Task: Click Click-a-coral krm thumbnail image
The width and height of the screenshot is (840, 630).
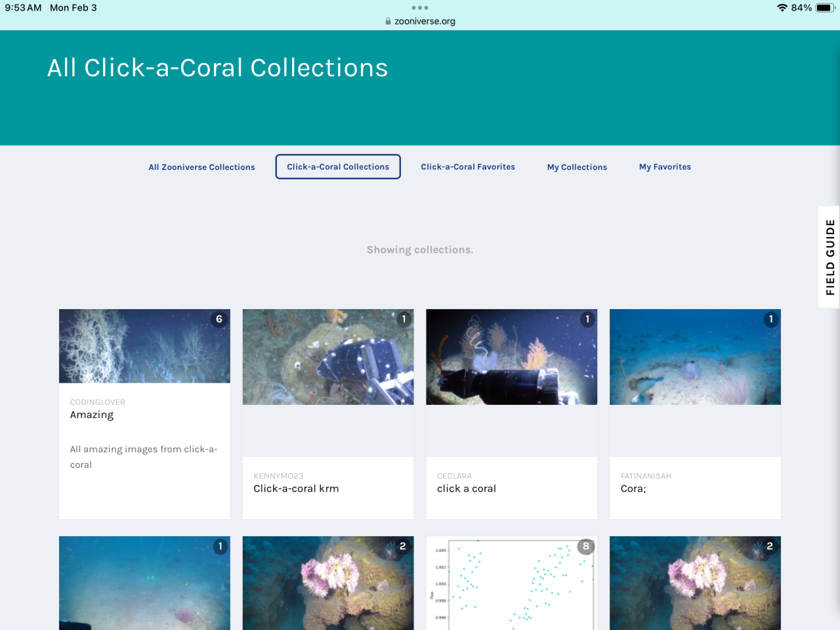Action: point(328,357)
